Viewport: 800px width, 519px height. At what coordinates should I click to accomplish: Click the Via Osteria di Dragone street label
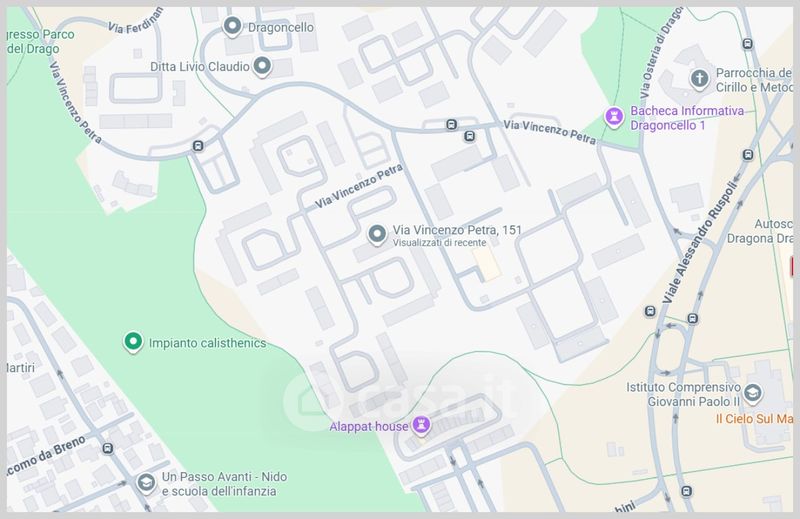point(661,53)
